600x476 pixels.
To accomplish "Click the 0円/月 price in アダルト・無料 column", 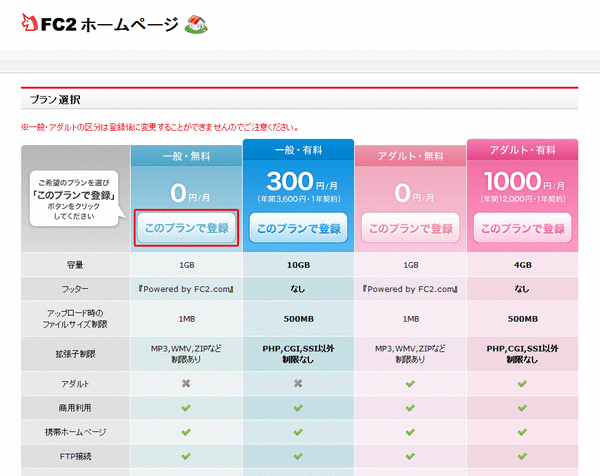I will (414, 193).
